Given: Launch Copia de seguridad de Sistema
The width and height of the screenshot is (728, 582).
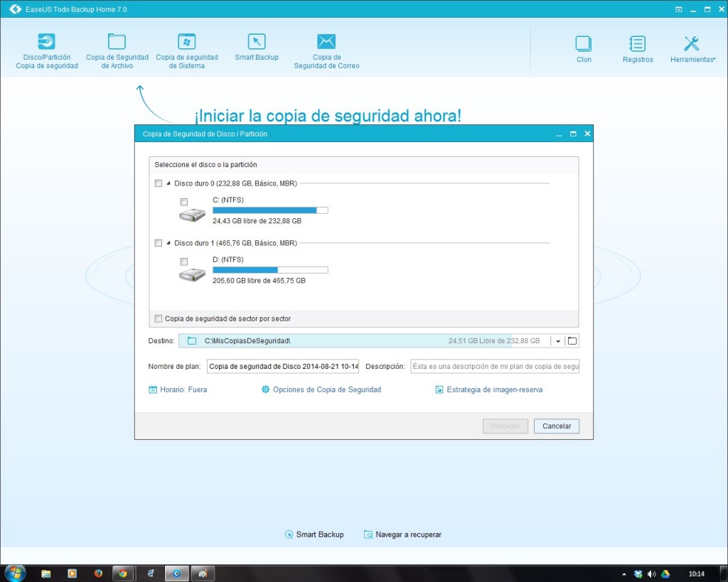Looking at the screenshot, I should coord(186,50).
